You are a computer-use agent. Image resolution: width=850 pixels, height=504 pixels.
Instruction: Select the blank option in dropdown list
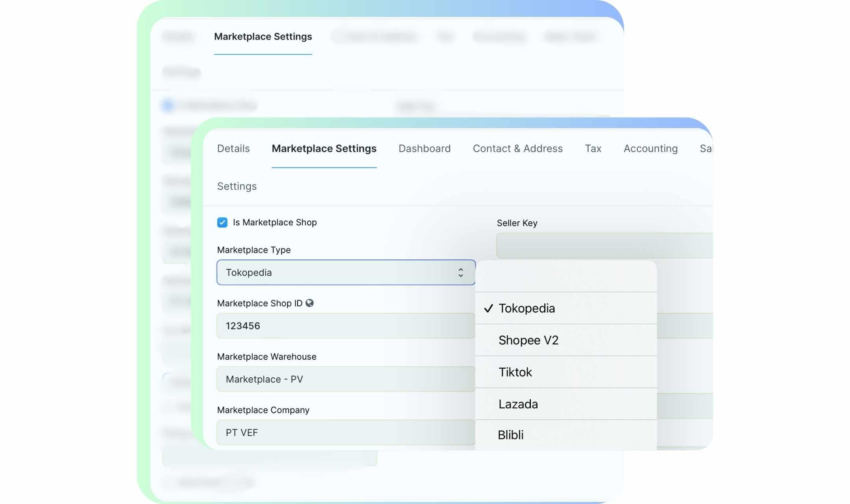565,276
